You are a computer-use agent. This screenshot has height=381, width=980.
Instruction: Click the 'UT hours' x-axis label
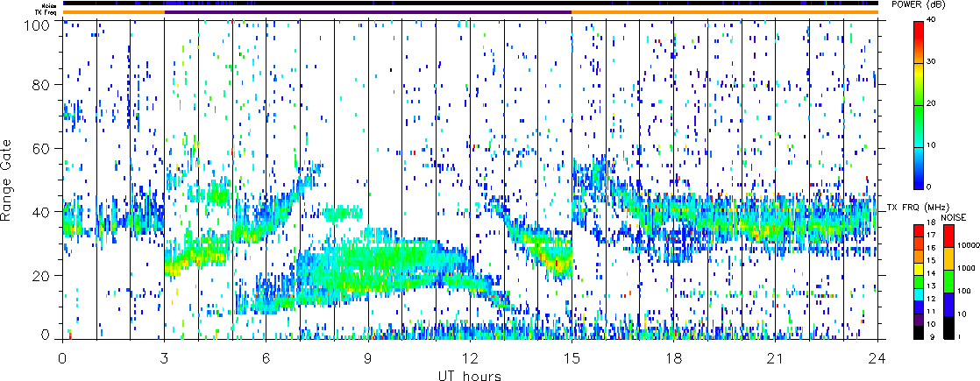point(469,376)
